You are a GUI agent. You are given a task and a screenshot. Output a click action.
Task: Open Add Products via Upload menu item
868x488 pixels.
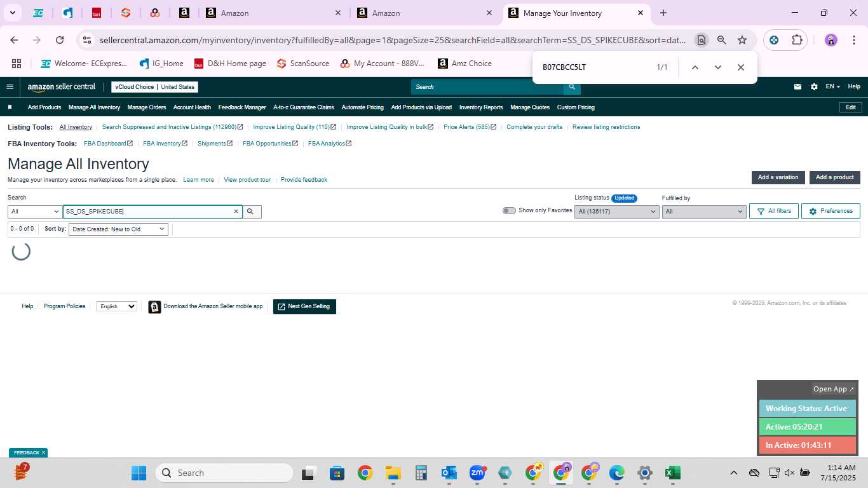(x=421, y=107)
